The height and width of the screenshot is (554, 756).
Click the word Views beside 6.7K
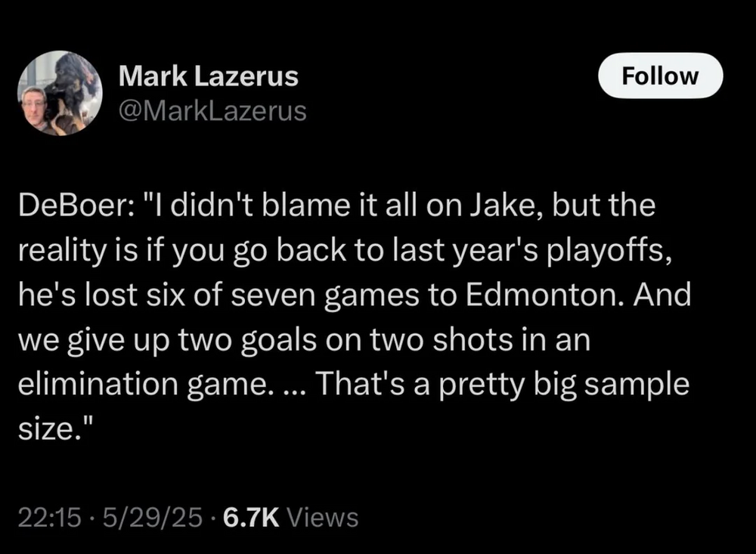click(x=324, y=517)
